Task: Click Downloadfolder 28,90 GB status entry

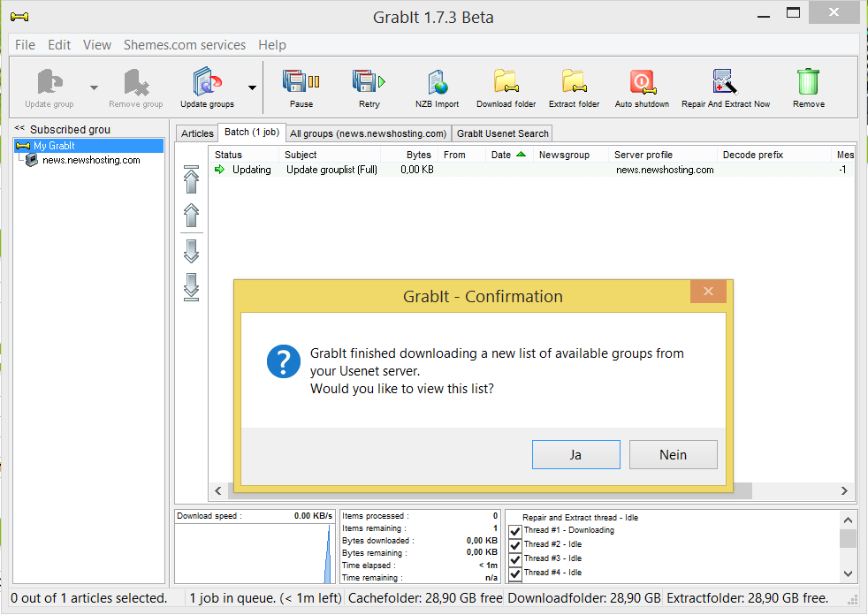Action: click(584, 598)
